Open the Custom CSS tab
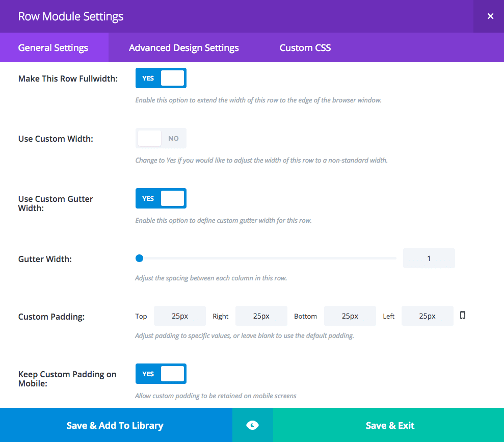This screenshot has height=442, width=504. [305, 48]
